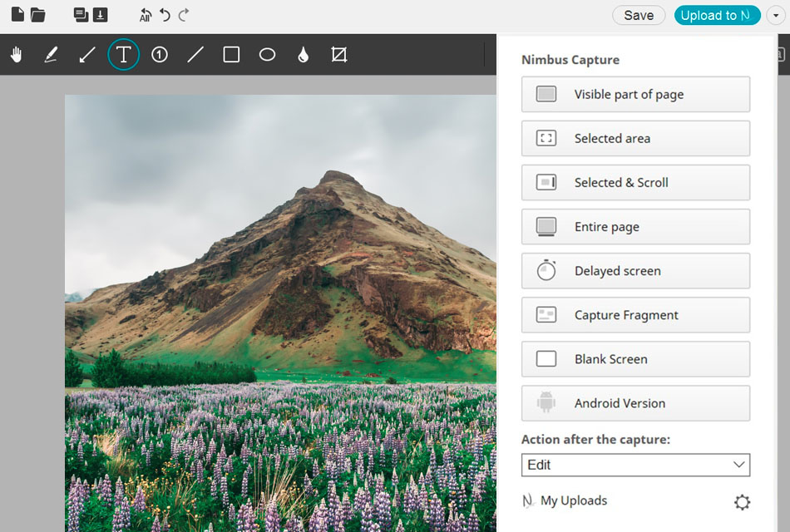Click the Upload to Nimbus button
790x532 pixels.
click(718, 15)
